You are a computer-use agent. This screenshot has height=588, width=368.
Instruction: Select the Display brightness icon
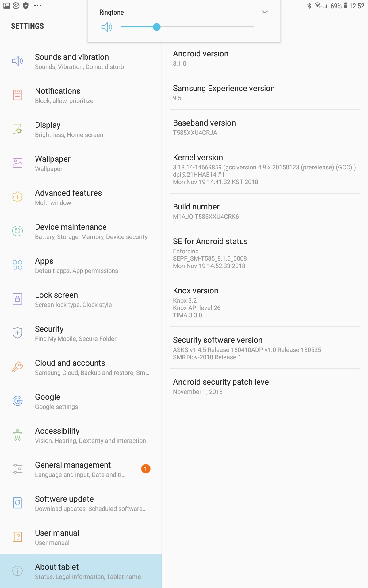pyautogui.click(x=17, y=129)
